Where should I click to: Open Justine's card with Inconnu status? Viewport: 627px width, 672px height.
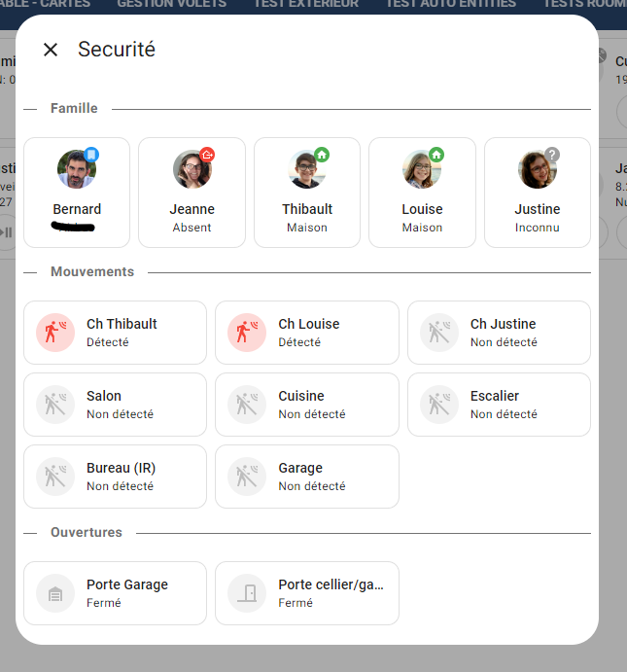coord(538,193)
